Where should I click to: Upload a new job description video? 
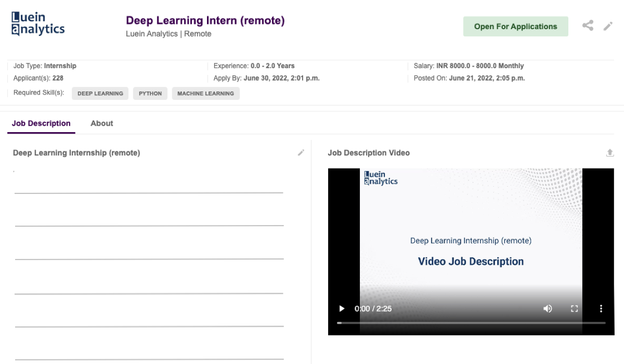click(610, 153)
